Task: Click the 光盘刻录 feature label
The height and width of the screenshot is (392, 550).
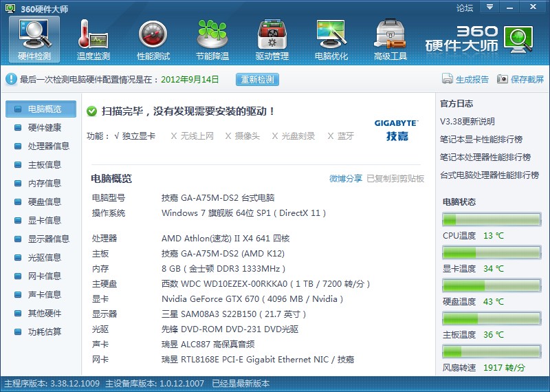Action: tap(298, 136)
